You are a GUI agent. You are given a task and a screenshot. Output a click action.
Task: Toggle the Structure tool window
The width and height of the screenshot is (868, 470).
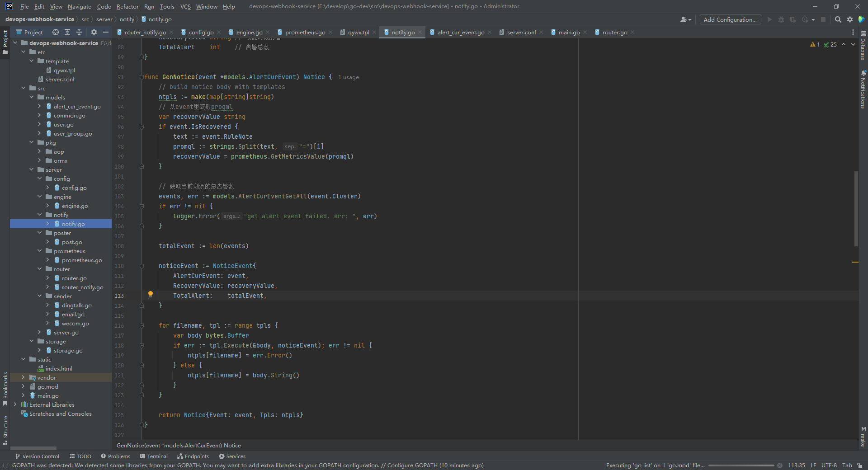5,430
